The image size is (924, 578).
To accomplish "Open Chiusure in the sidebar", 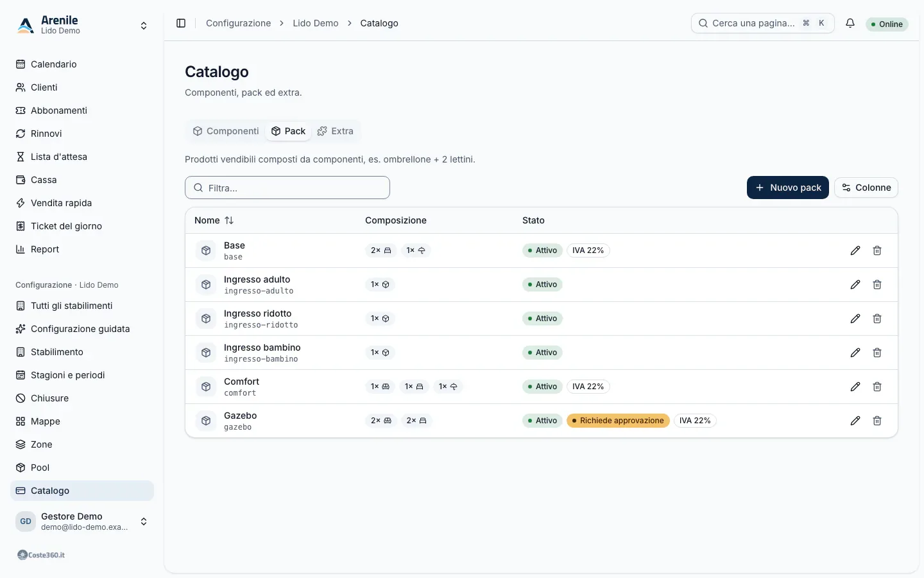I will click(82, 398).
